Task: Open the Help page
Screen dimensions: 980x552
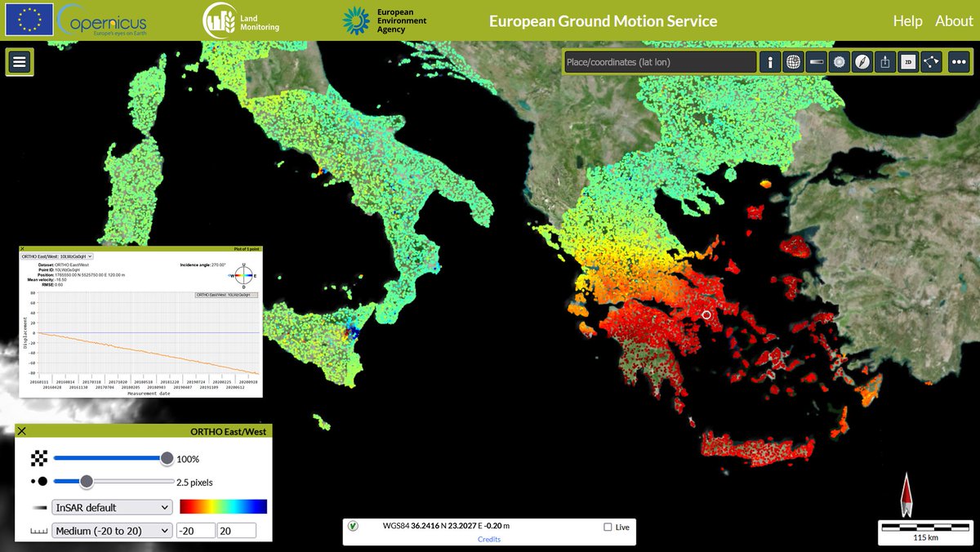Action: (907, 21)
